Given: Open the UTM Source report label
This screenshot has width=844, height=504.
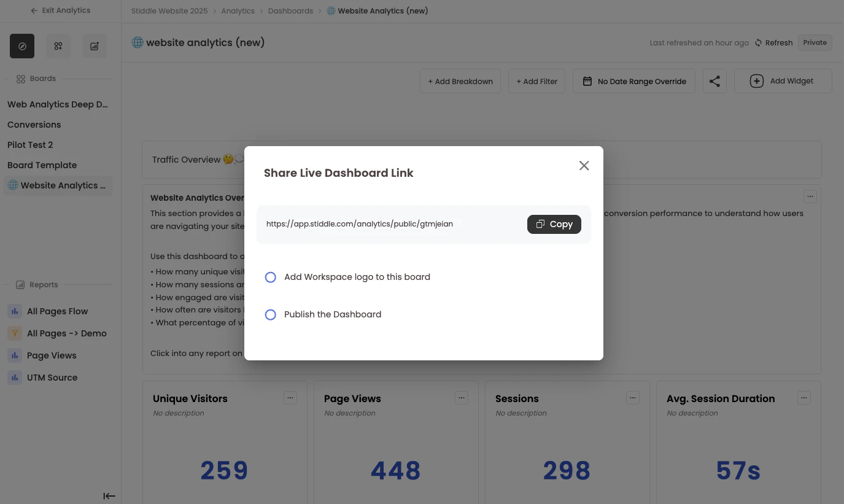Looking at the screenshot, I should [x=52, y=378].
